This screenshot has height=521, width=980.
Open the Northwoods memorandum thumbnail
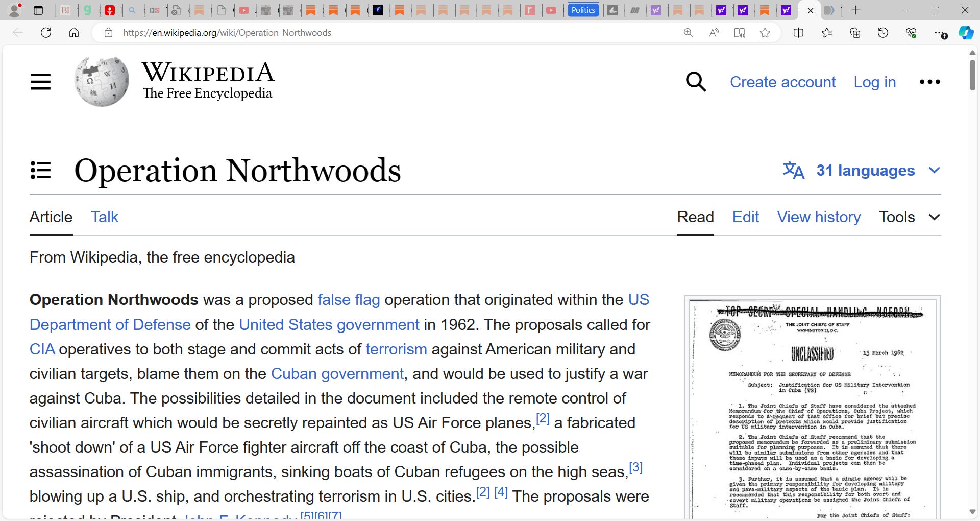(x=813, y=409)
